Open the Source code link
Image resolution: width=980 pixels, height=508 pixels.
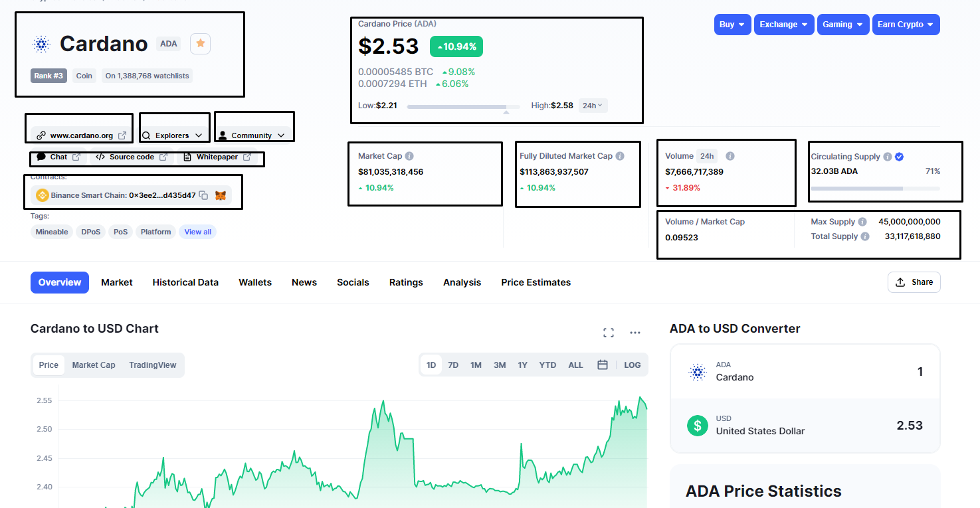[132, 157]
